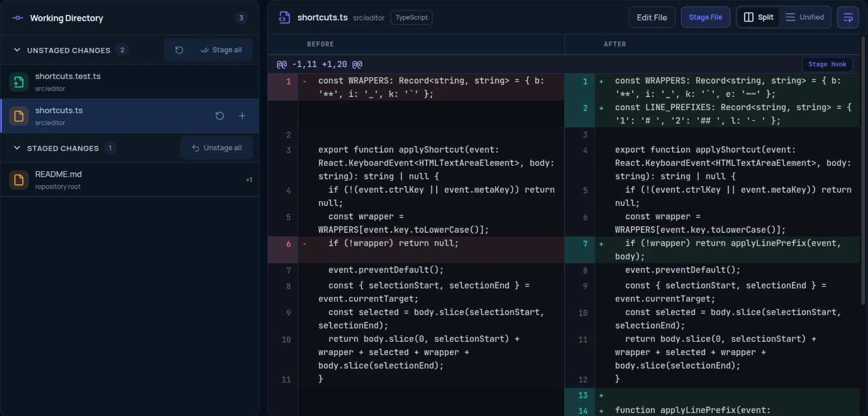Click the AFTER column header

615,44
